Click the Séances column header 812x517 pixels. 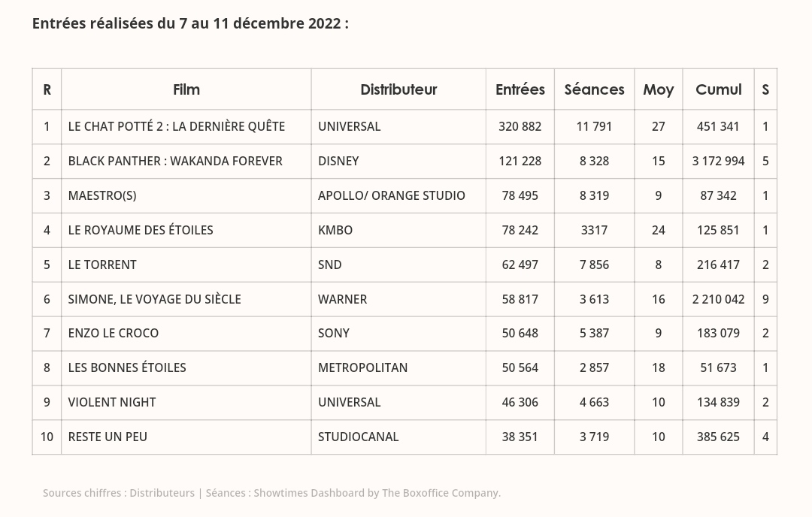pos(594,89)
